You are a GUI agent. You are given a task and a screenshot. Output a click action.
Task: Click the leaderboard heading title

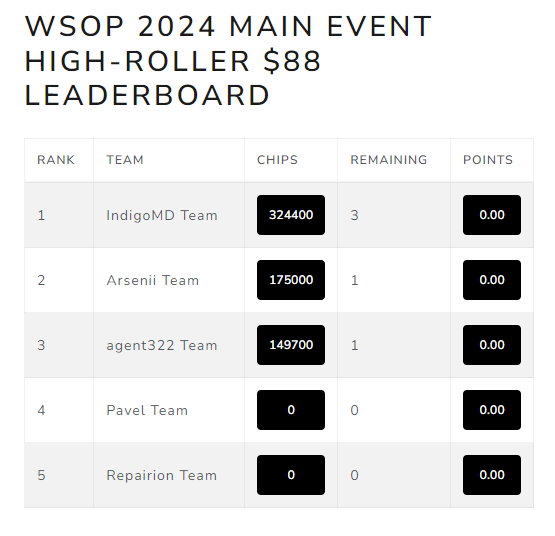click(228, 61)
